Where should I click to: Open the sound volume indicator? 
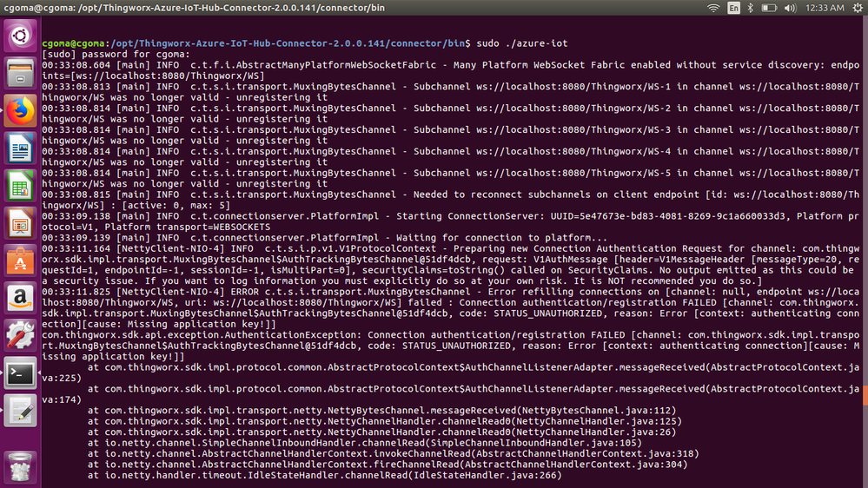[x=790, y=8]
